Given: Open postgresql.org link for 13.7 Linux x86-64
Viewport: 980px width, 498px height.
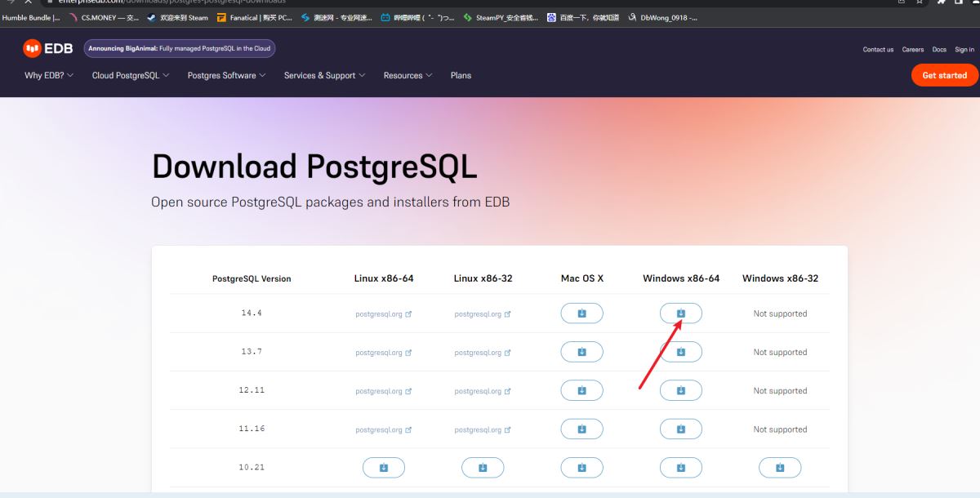Looking at the screenshot, I should pyautogui.click(x=384, y=353).
